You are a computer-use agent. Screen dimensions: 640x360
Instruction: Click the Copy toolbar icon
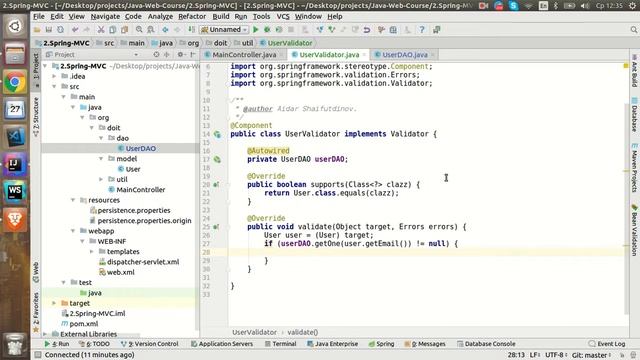click(113, 30)
